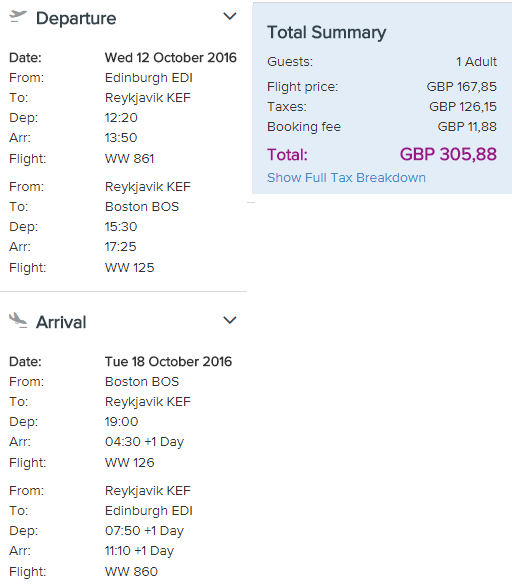This screenshot has height=584, width=512.
Task: Select flight number WW 125
Action: coord(130,267)
